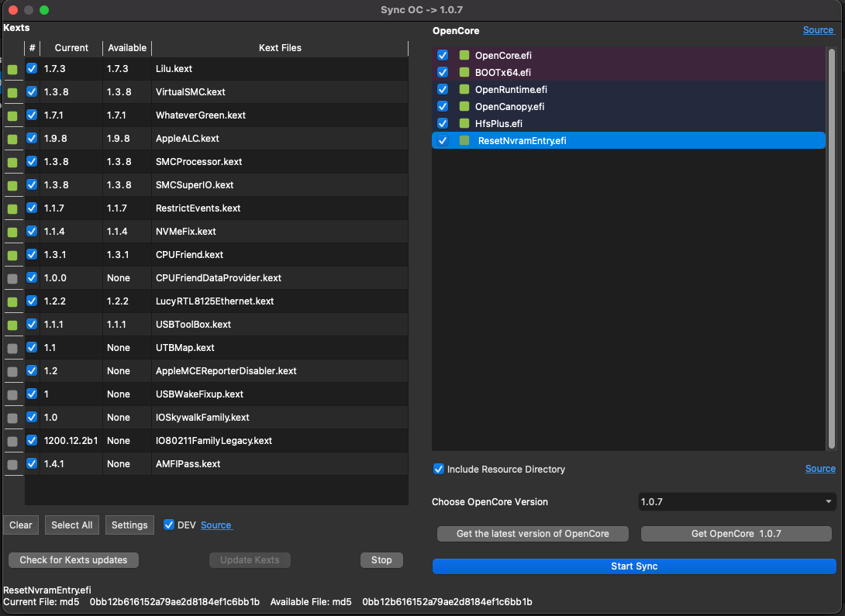This screenshot has width=845, height=616.
Task: Click the gray status square for AMFIPass.kext
Action: click(12, 465)
